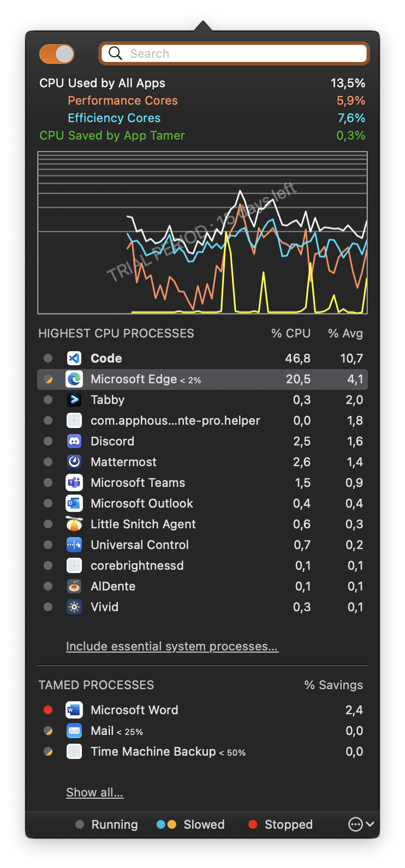Click the Little Snitch Agent icon
Screen dimensions: 405x868
[x=74, y=524]
